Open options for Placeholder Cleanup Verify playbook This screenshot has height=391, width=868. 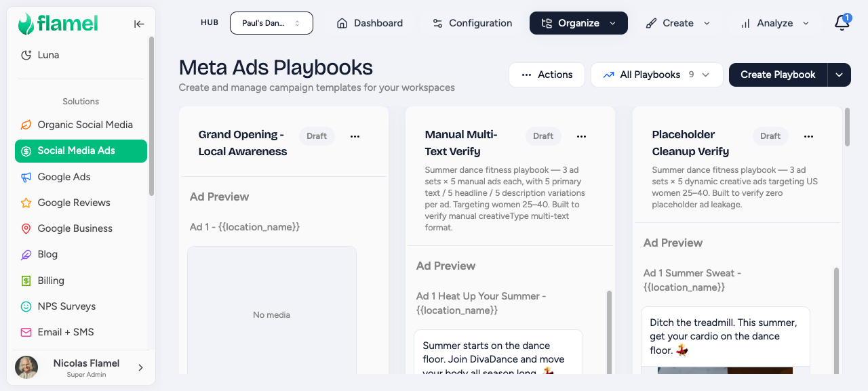pyautogui.click(x=808, y=136)
